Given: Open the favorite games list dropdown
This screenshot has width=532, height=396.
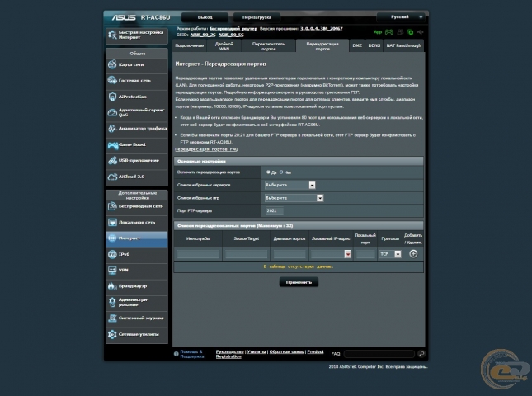Looking at the screenshot, I should tap(294, 198).
